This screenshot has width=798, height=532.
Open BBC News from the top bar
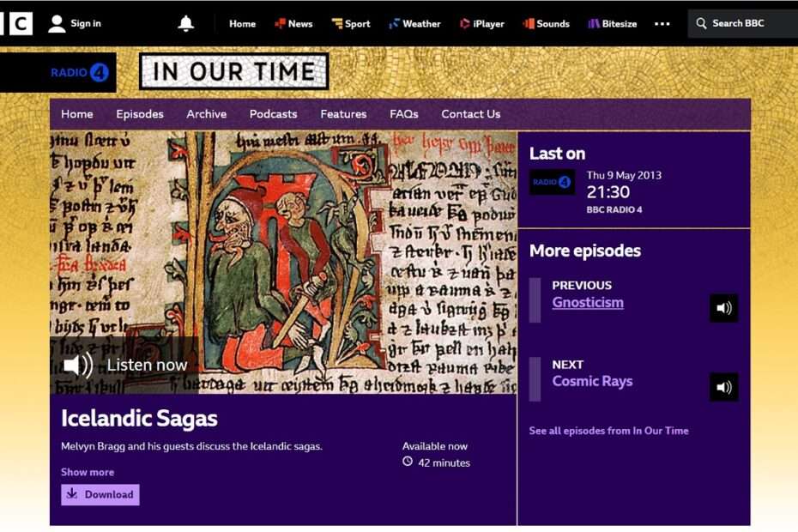[293, 23]
